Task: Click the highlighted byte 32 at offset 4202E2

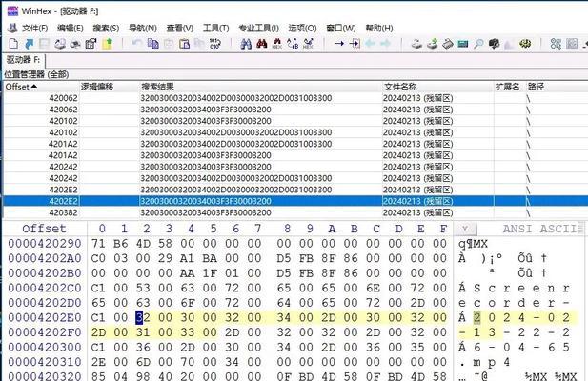Action: coord(143,318)
